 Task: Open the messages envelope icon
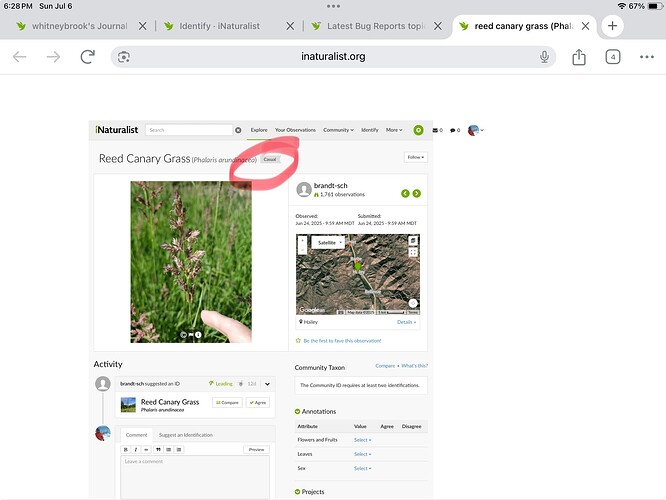[x=437, y=130]
